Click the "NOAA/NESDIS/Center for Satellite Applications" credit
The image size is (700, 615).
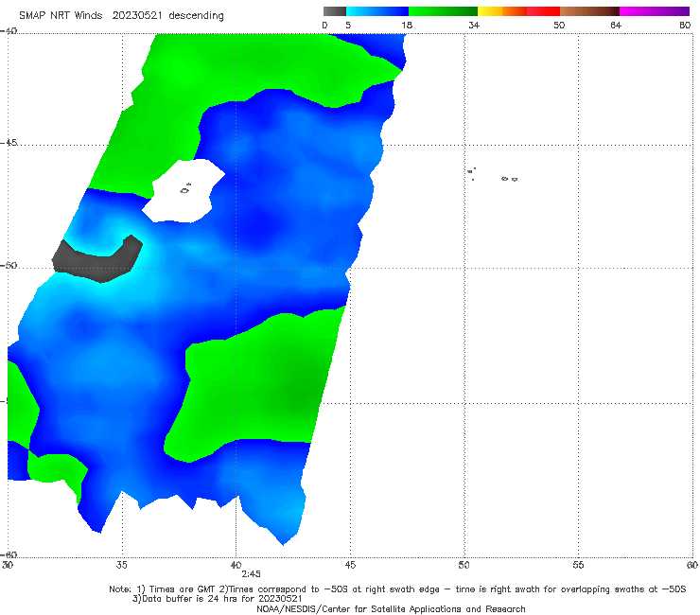[x=391, y=608]
